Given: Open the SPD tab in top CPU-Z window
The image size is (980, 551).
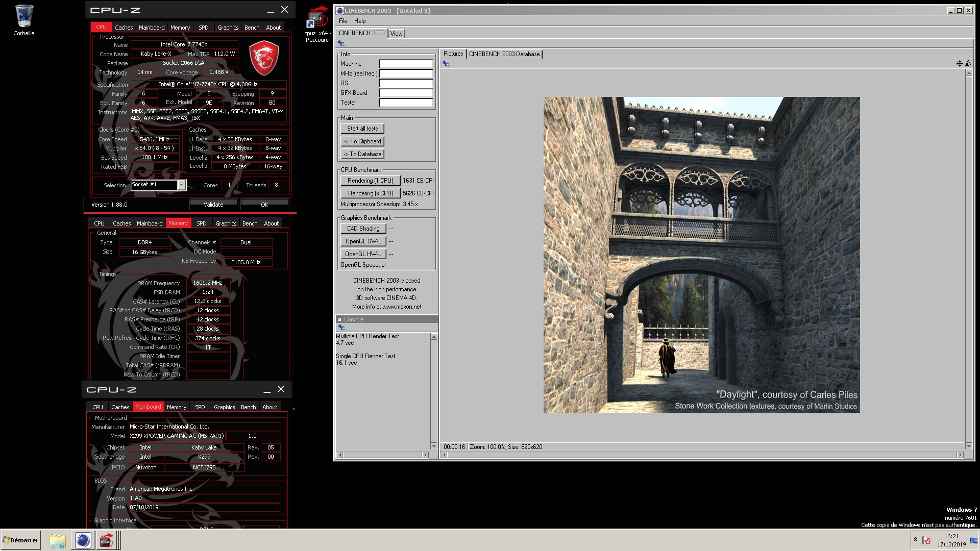Looking at the screenshot, I should point(204,28).
